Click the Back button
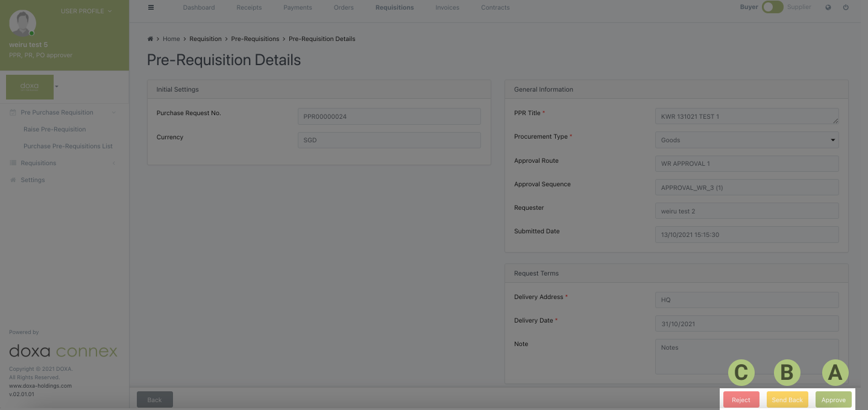The image size is (868, 410). tap(155, 400)
